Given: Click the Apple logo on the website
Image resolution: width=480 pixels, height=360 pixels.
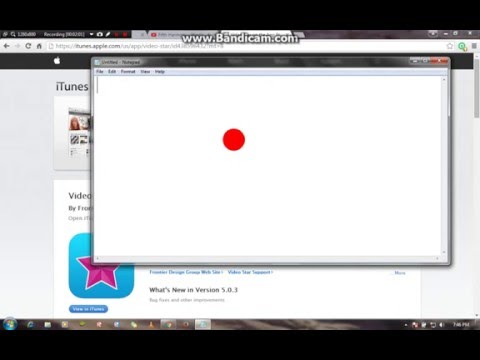Looking at the screenshot, I should (57, 61).
